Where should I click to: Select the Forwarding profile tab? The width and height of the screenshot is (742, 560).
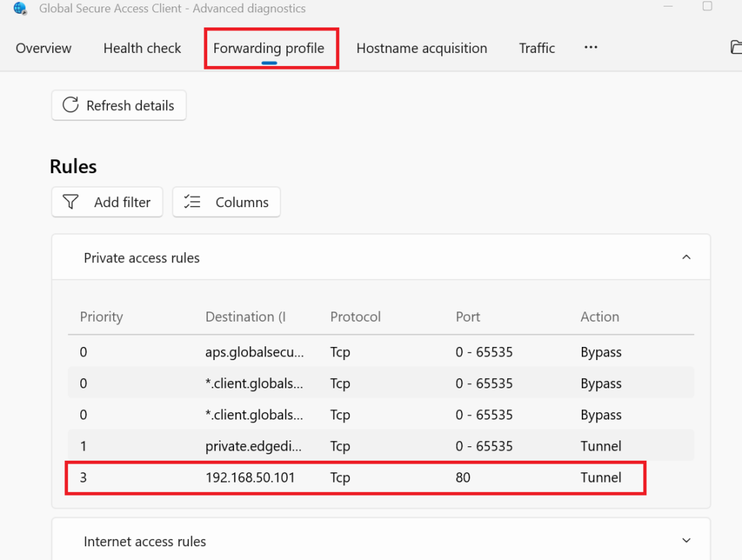click(269, 49)
